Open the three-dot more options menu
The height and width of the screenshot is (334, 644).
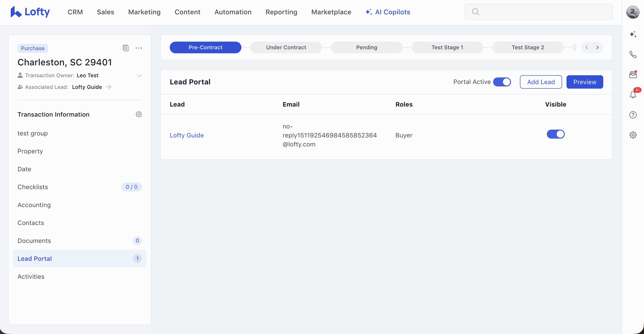139,48
